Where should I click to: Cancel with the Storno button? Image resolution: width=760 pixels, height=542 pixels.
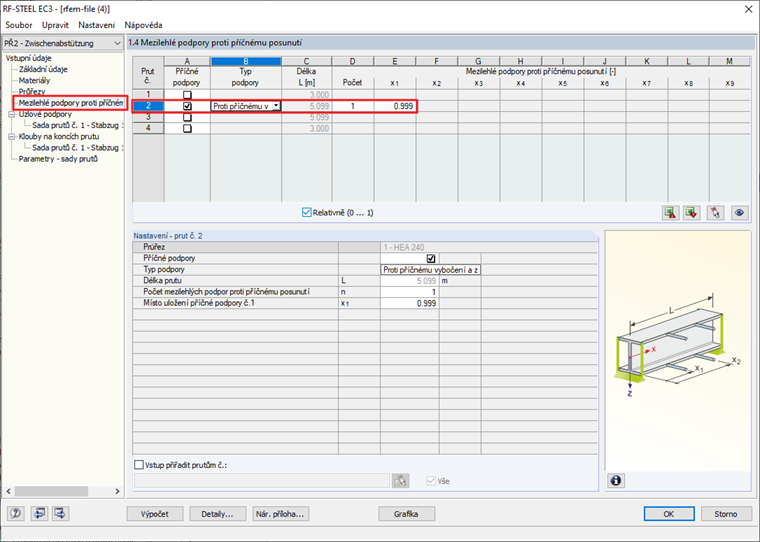pos(726,514)
